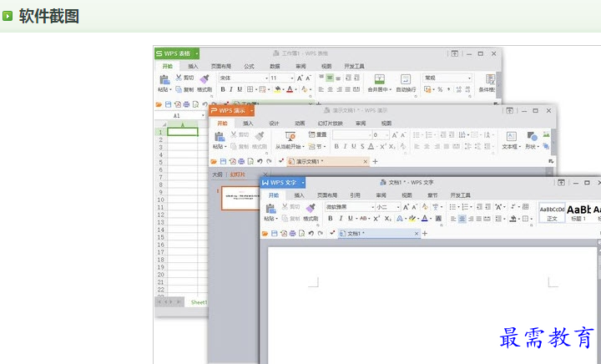601x364 pixels.
Task: Click Superscript in WPS 文字 ribbon
Action: (x=376, y=219)
